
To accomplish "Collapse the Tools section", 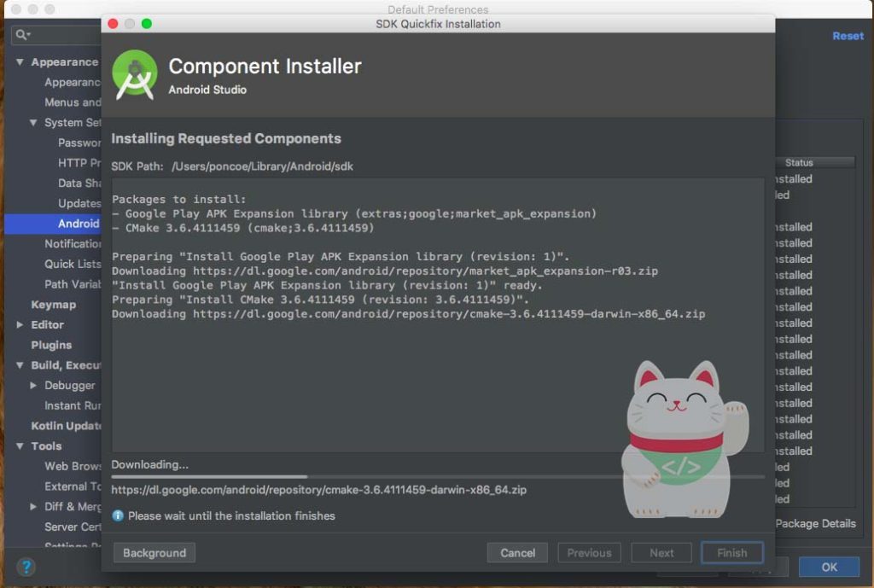I will [x=20, y=445].
